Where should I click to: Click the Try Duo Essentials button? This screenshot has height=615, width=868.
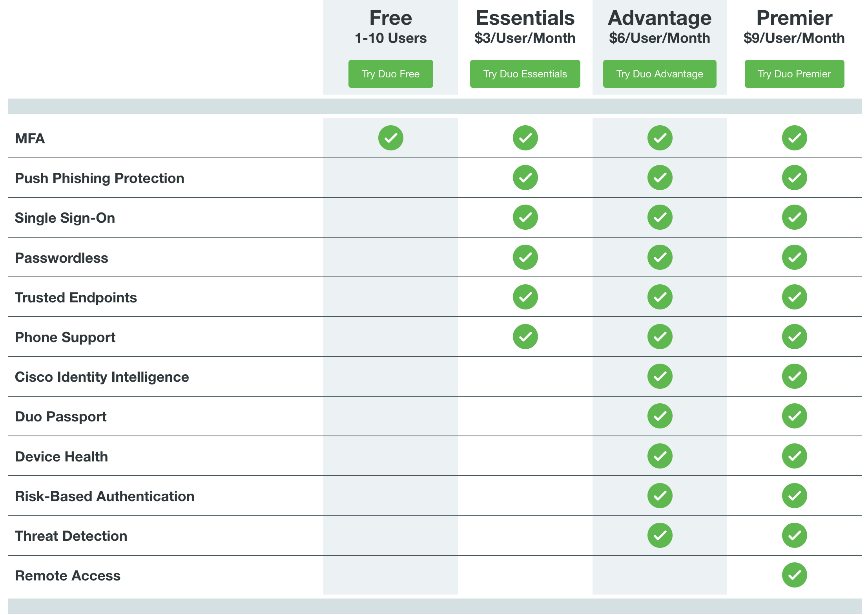[x=525, y=74]
